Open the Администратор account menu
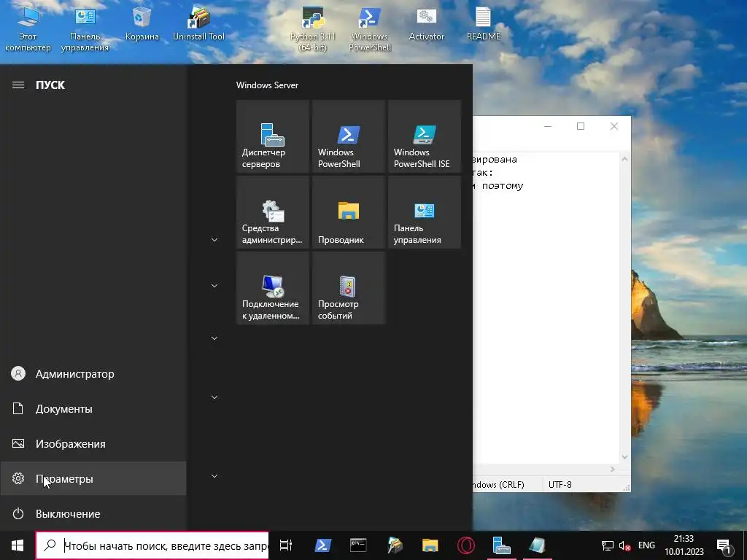Screen dimensions: 747x560 click(93, 374)
